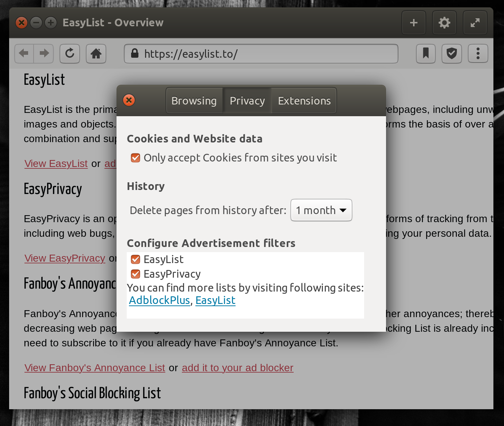
Task: Click the View EasyList link on page
Action: tap(56, 164)
